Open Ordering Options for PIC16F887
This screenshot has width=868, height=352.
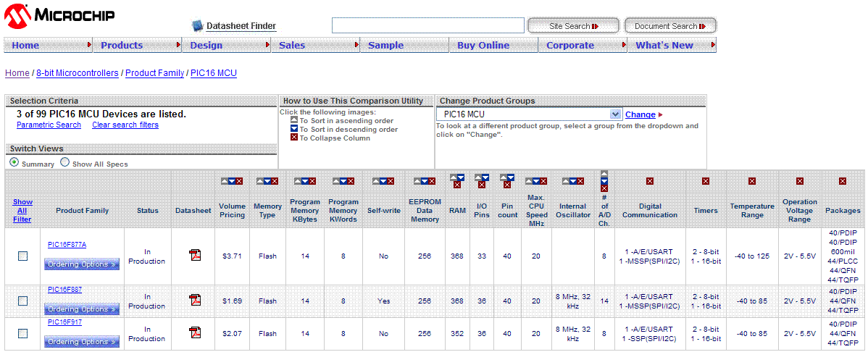coord(82,309)
